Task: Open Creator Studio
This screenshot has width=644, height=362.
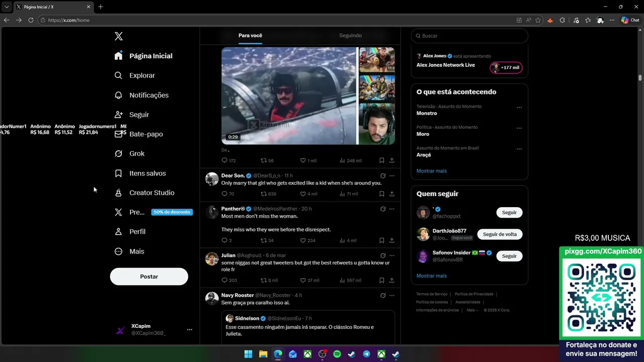Action: point(144,193)
